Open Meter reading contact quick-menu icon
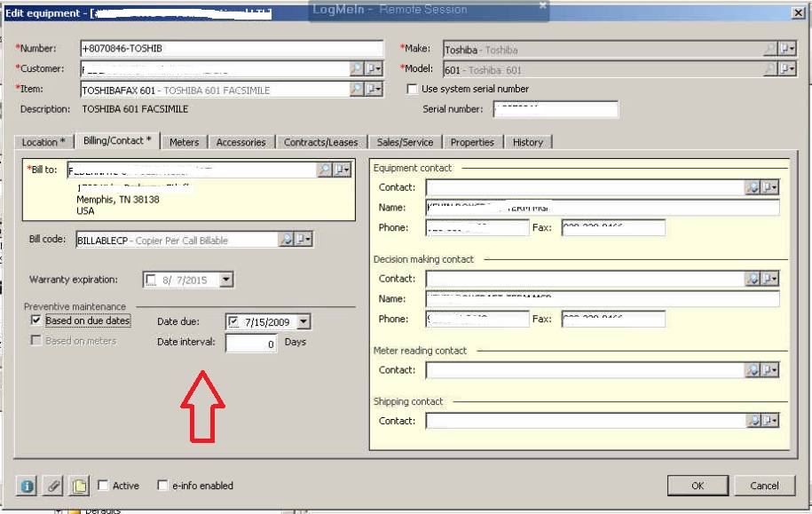The height and width of the screenshot is (514, 812). (770, 370)
